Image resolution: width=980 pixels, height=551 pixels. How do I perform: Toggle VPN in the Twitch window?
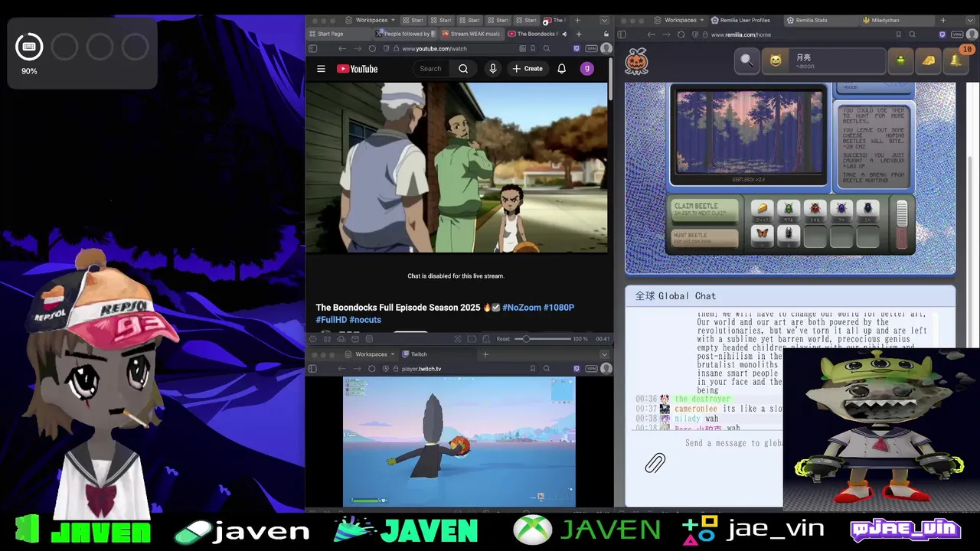[x=591, y=369]
